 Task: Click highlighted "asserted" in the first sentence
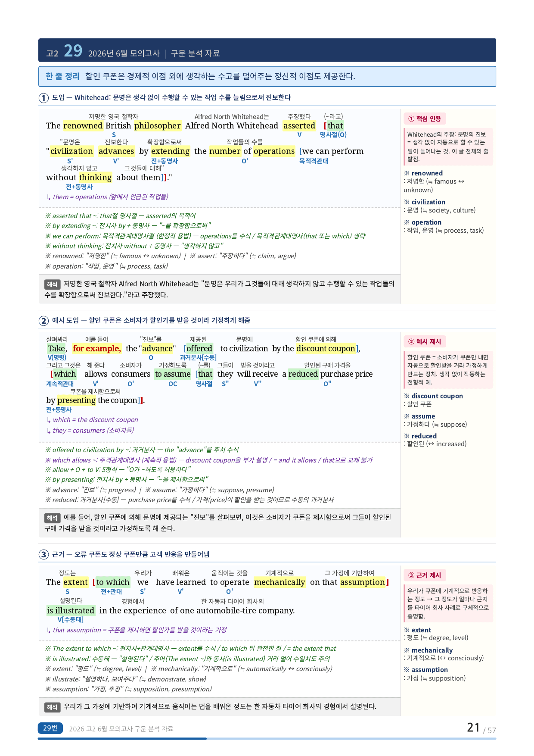299,125
